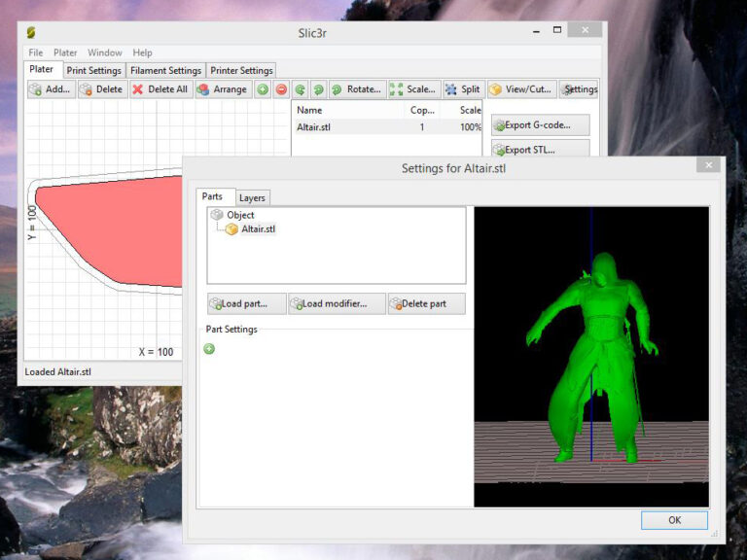
Task: Open the Scale option
Action: coord(413,89)
